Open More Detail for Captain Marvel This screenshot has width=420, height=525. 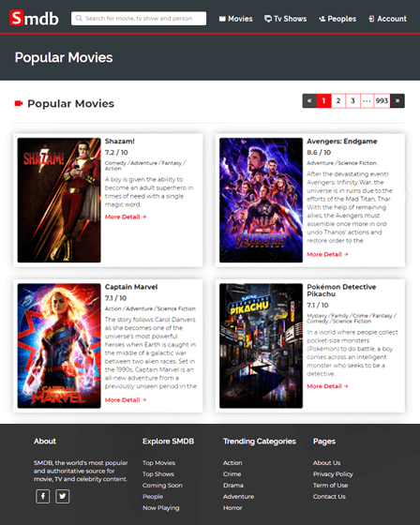[126, 400]
